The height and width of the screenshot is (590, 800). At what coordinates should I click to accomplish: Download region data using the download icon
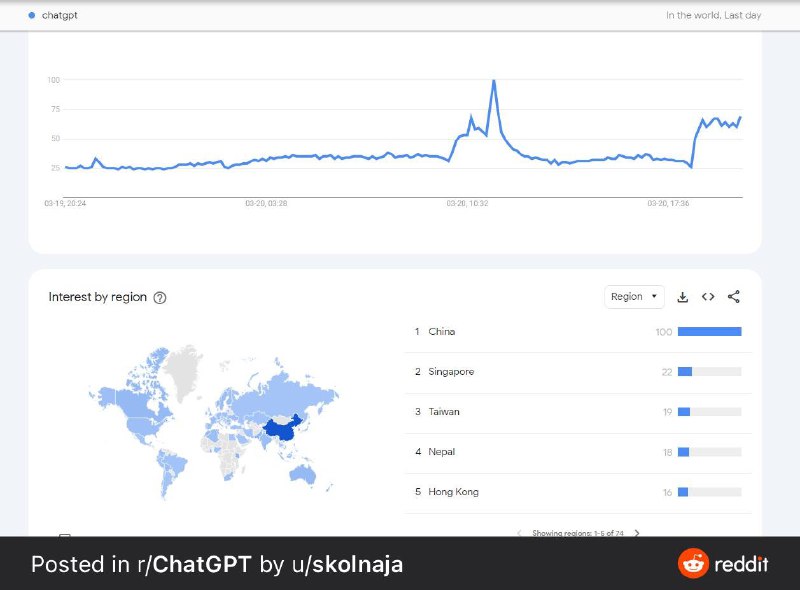coord(682,296)
